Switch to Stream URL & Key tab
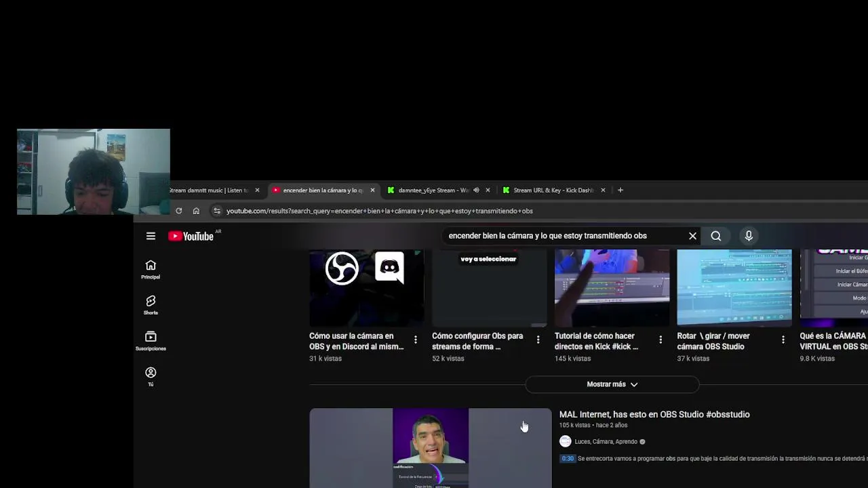Screen dimensions: 868x488 (553, 190)
